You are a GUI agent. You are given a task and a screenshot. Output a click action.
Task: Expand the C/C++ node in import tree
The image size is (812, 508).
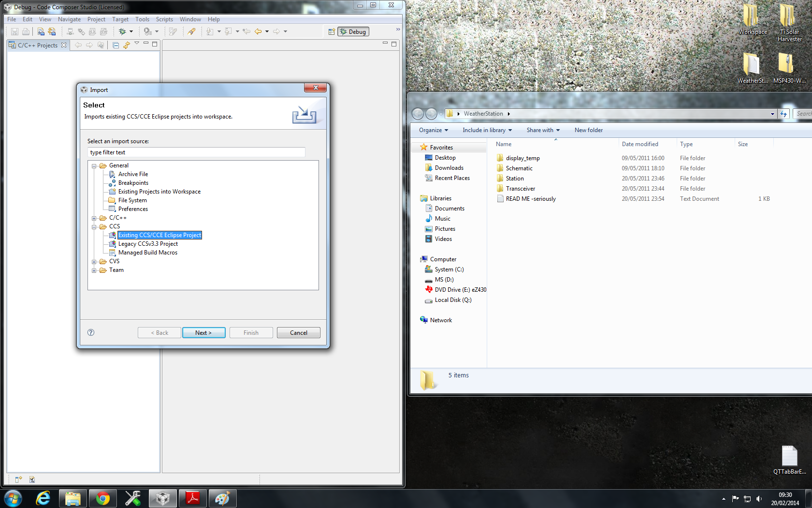pyautogui.click(x=94, y=218)
